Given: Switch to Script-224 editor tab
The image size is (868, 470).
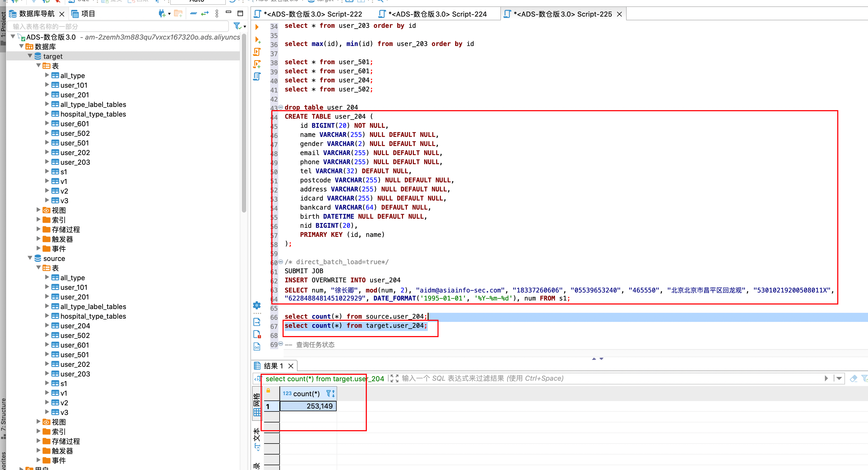Looking at the screenshot, I should 433,14.
